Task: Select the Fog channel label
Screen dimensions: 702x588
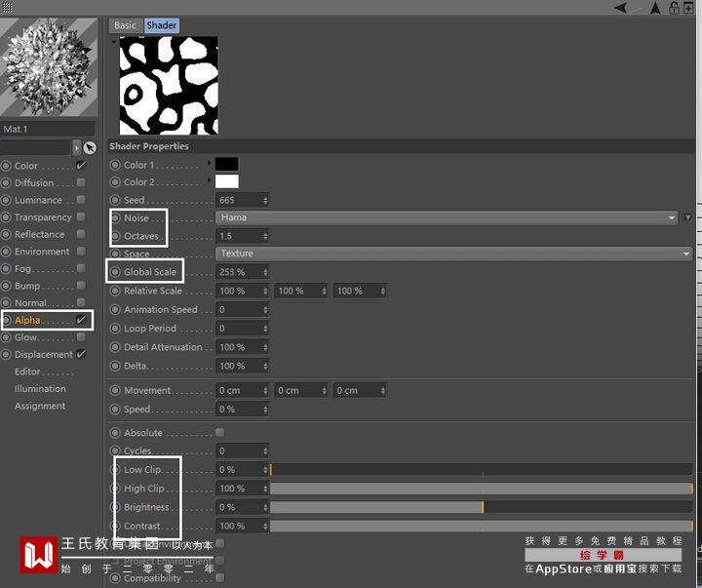Action: click(22, 269)
